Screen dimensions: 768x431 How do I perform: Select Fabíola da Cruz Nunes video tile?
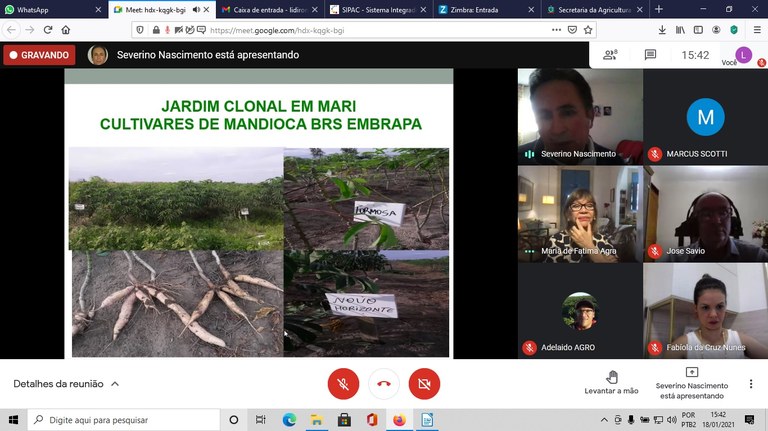(x=705, y=310)
